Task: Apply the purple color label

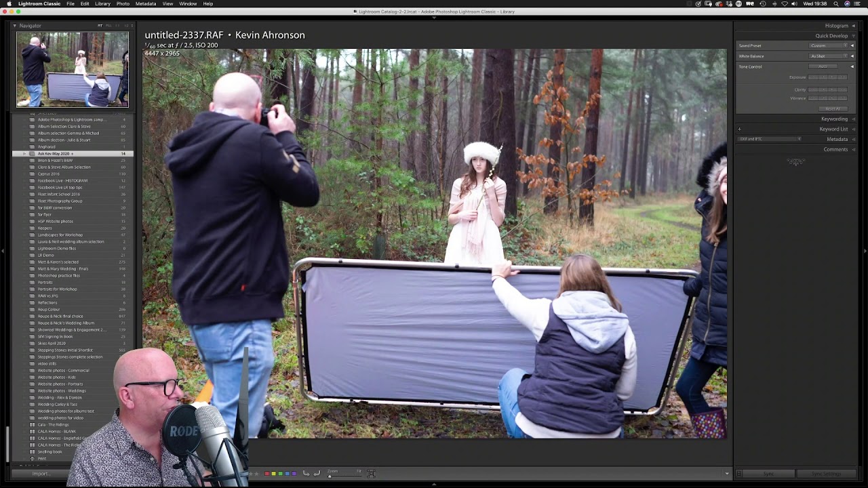Action: [294, 474]
